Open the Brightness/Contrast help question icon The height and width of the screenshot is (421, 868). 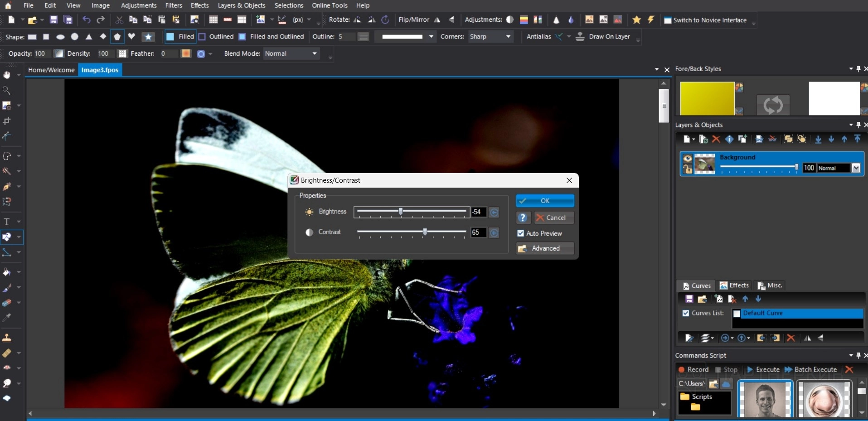523,218
